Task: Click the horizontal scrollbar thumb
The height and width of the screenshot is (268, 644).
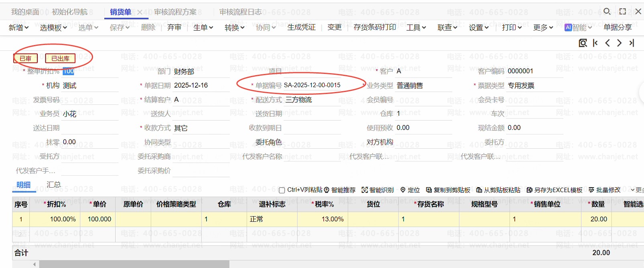Action: click(134, 264)
